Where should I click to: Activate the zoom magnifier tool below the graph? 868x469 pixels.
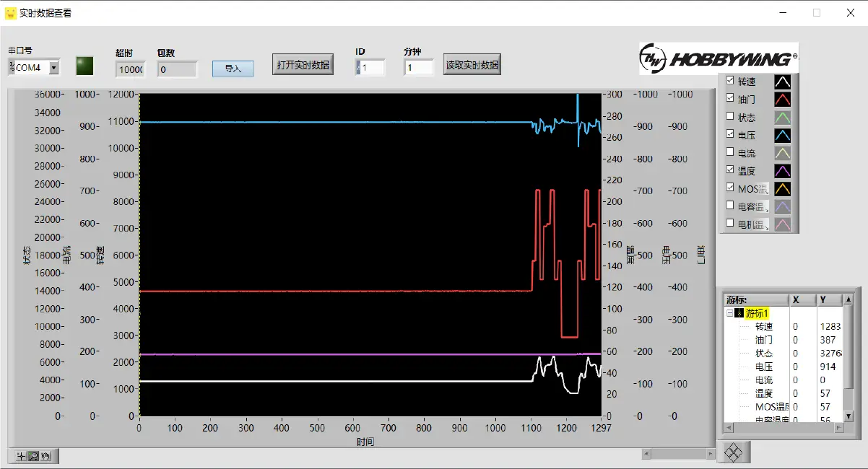33,456
